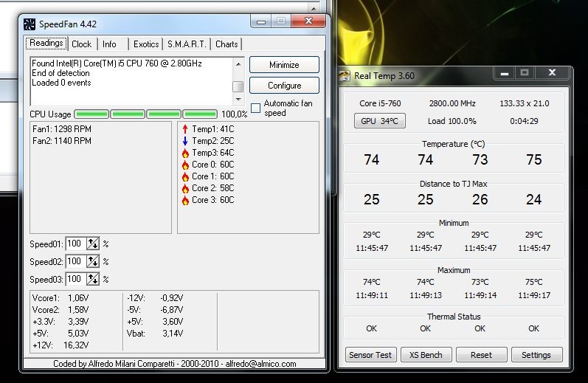This screenshot has height=383, width=588.
Task: Click the '0:04:29' uptime value
Action: pyautogui.click(x=524, y=121)
